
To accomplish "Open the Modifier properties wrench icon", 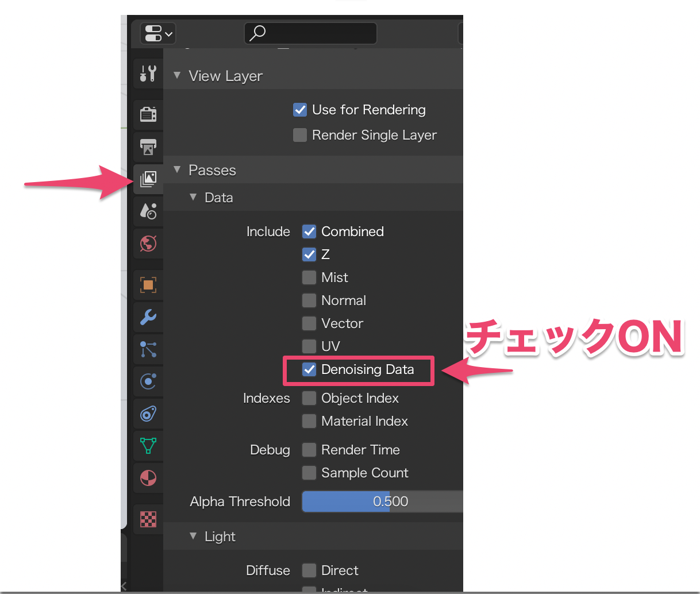I will coord(148,317).
